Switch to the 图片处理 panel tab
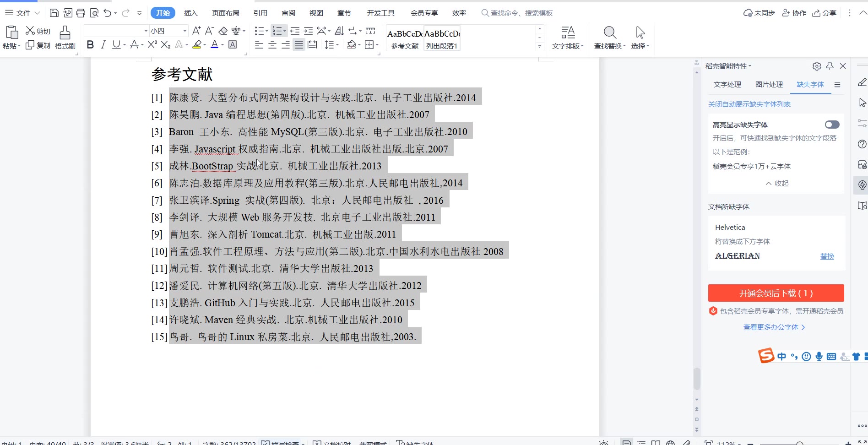Image resolution: width=868 pixels, height=445 pixels. (x=769, y=84)
